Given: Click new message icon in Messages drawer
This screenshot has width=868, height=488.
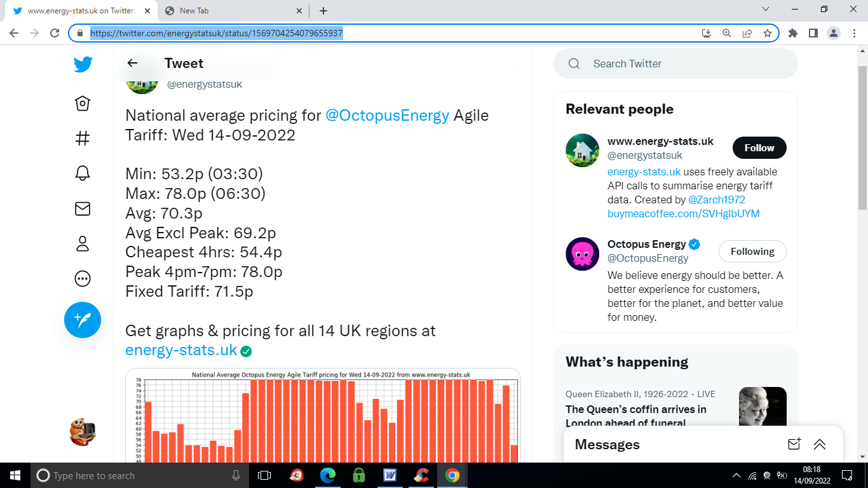Looking at the screenshot, I should 794,444.
